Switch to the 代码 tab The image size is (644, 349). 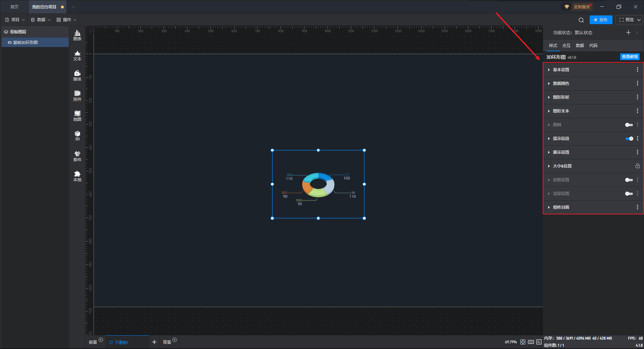(x=593, y=46)
